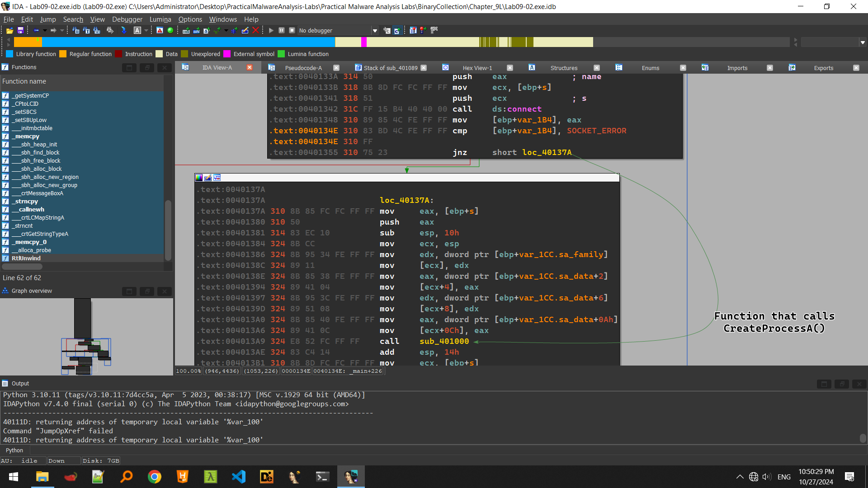Viewport: 868px width, 488px height.
Task: Click the magenta External symbol color swatch
Action: click(x=227, y=54)
